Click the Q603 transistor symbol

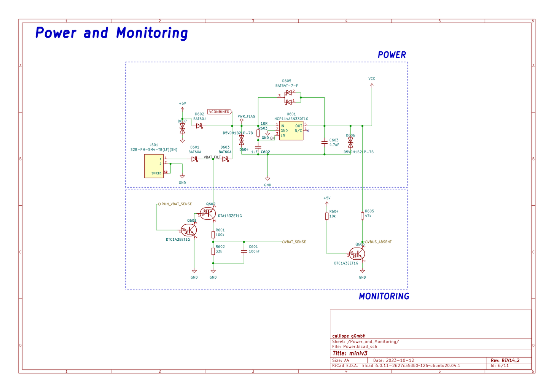357,254
